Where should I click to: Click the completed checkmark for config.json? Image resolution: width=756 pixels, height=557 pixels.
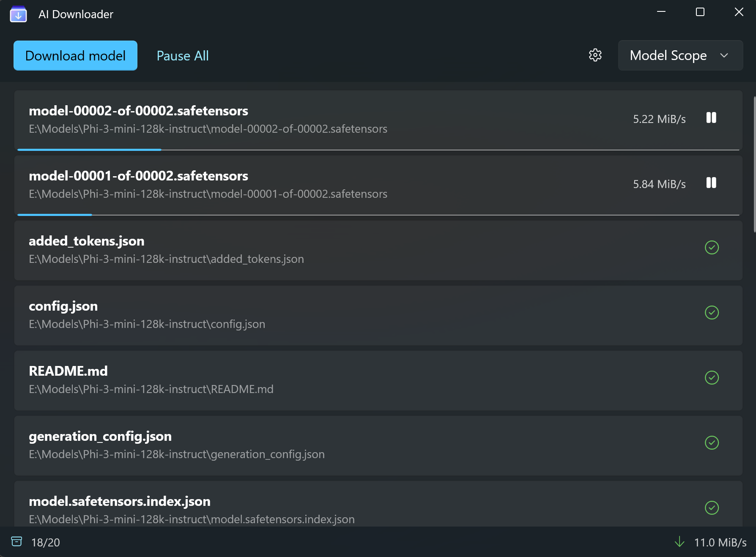click(712, 312)
